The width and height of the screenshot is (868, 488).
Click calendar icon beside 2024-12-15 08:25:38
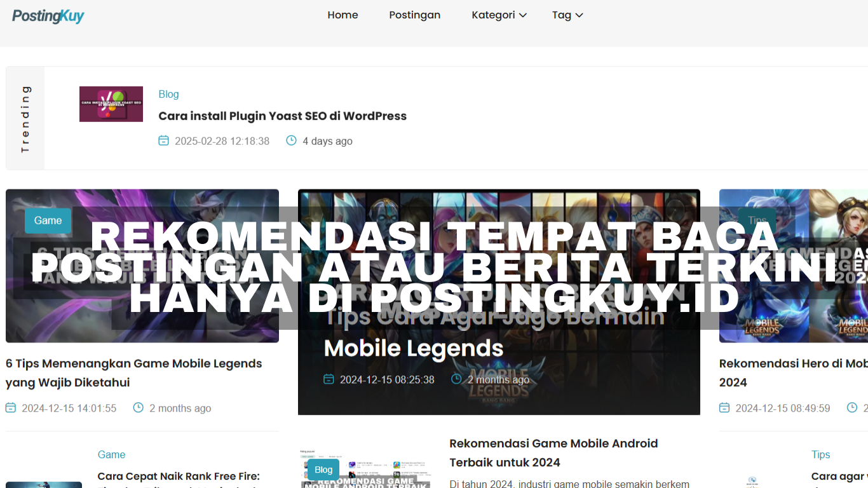[x=329, y=379]
